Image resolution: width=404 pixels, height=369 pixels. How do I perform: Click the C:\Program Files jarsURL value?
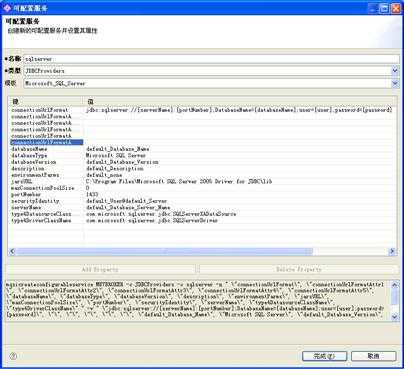[179, 182]
